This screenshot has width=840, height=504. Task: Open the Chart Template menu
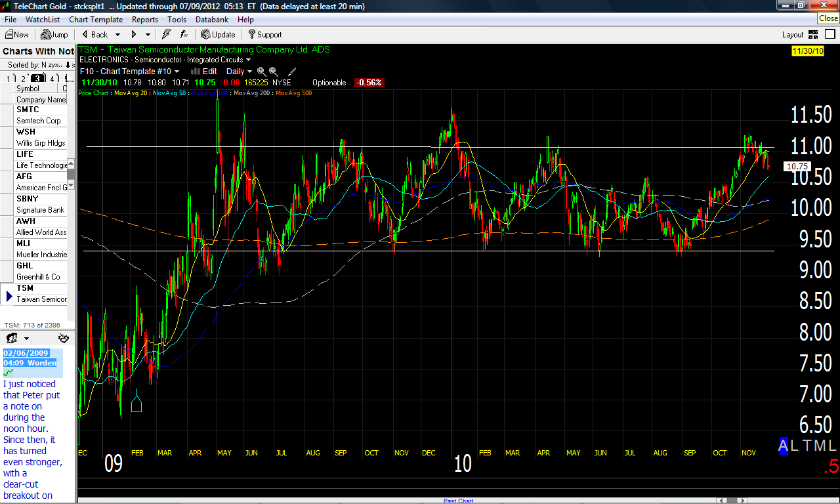[96, 20]
